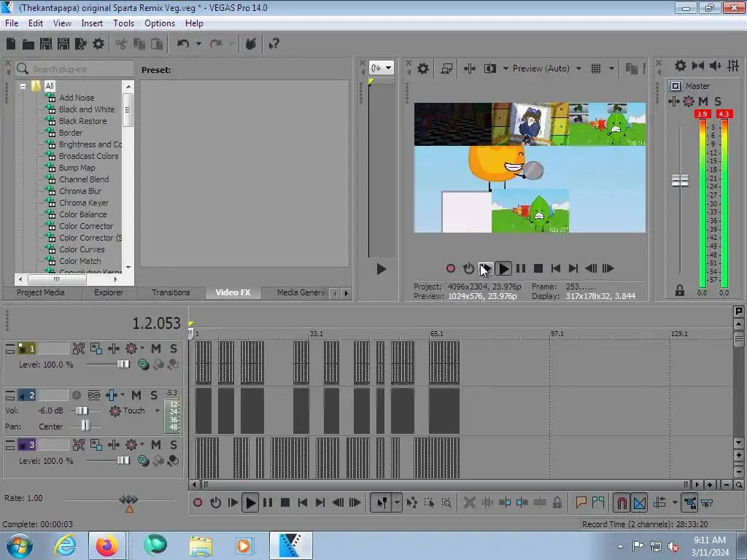Click the Insert Marker icon
Viewport: 747px width, 560px height.
581,502
